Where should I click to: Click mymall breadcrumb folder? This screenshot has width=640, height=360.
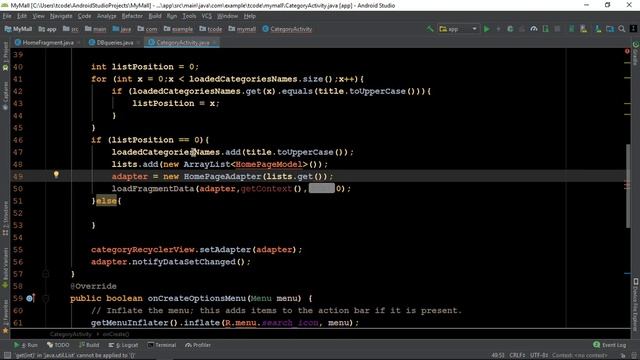242,29
